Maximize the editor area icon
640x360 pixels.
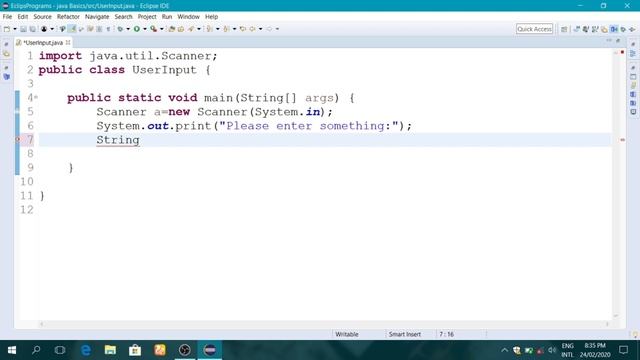click(618, 41)
